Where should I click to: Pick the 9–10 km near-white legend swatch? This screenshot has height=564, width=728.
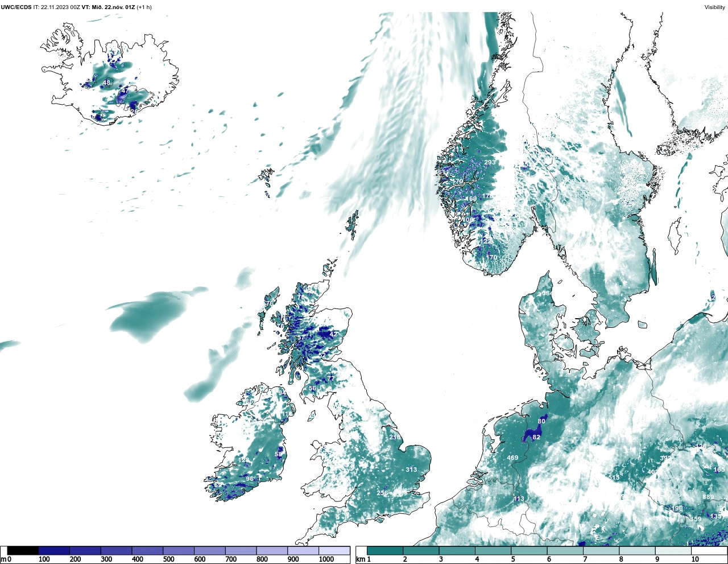click(x=673, y=551)
